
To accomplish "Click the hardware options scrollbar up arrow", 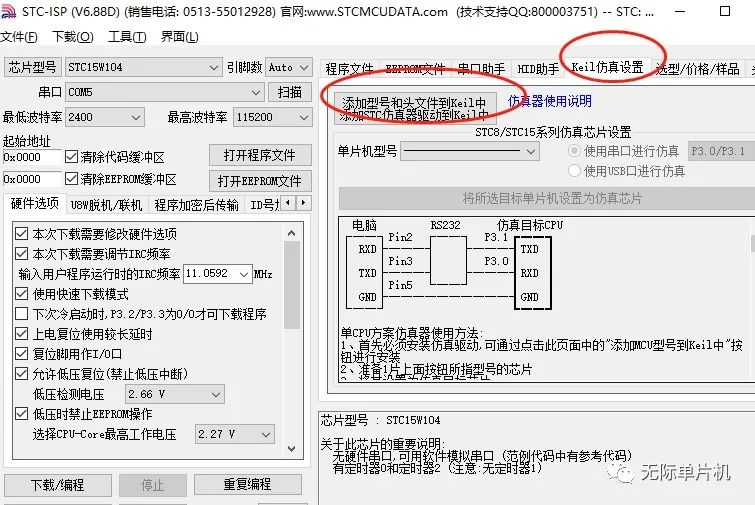I will [291, 233].
